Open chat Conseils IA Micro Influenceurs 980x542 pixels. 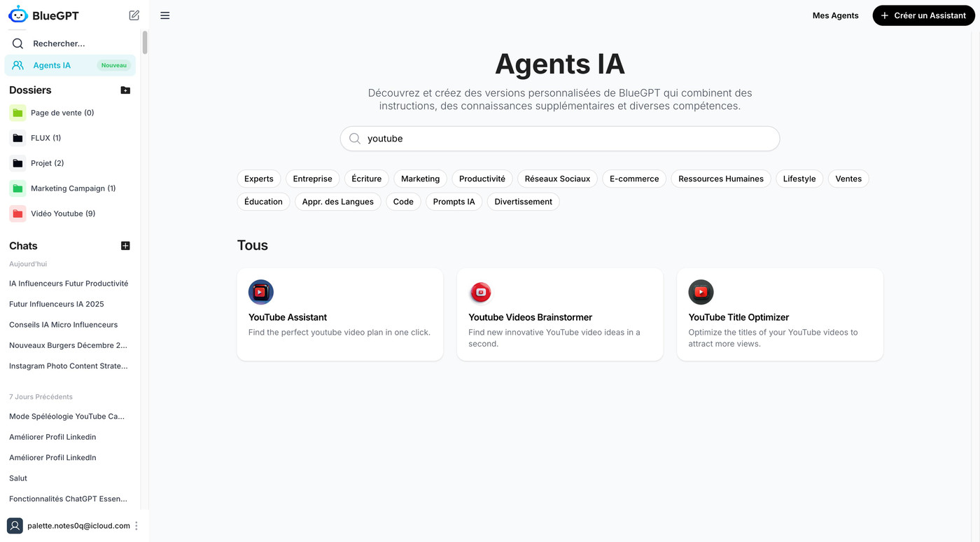(64, 325)
